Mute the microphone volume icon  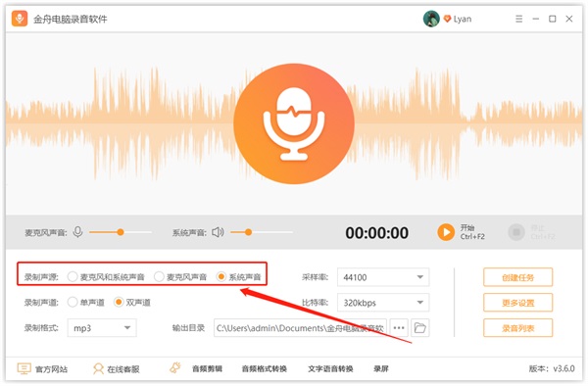pos(77,232)
